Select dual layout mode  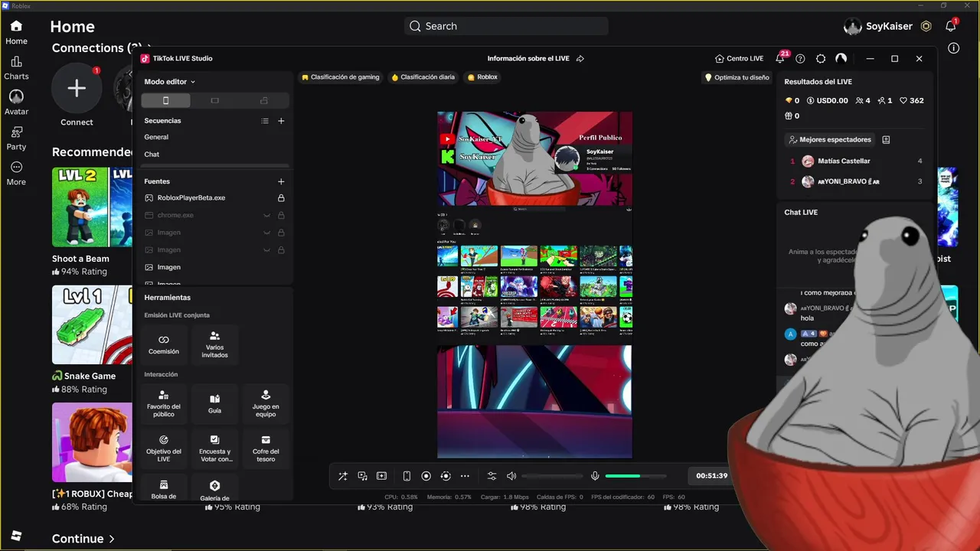[263, 100]
